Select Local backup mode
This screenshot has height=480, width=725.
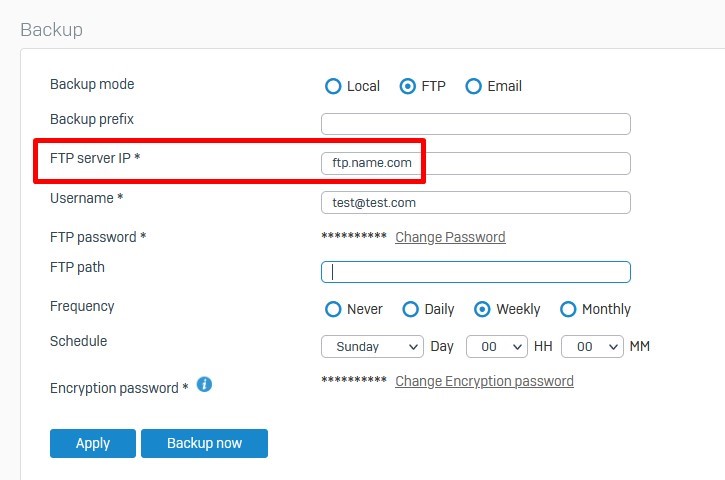[x=333, y=86]
